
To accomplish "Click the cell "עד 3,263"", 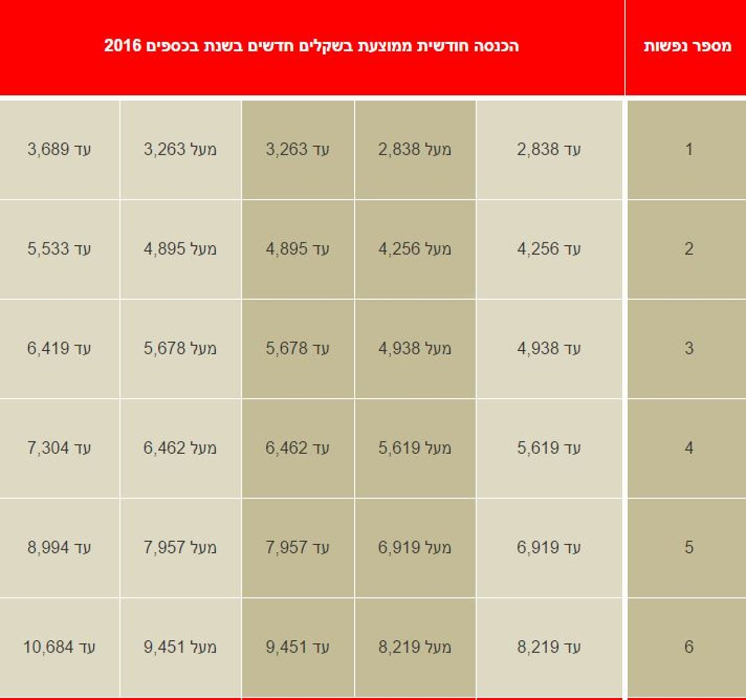I will click(x=298, y=150).
